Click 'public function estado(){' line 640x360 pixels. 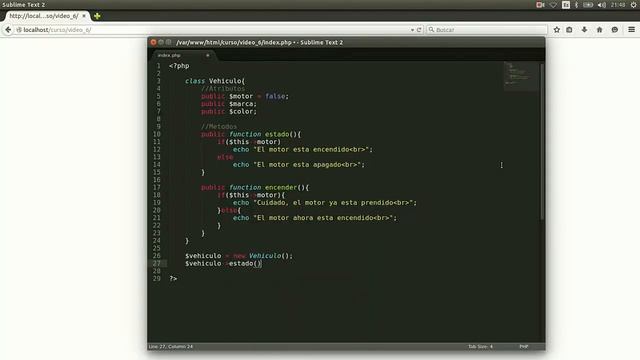[x=251, y=134]
